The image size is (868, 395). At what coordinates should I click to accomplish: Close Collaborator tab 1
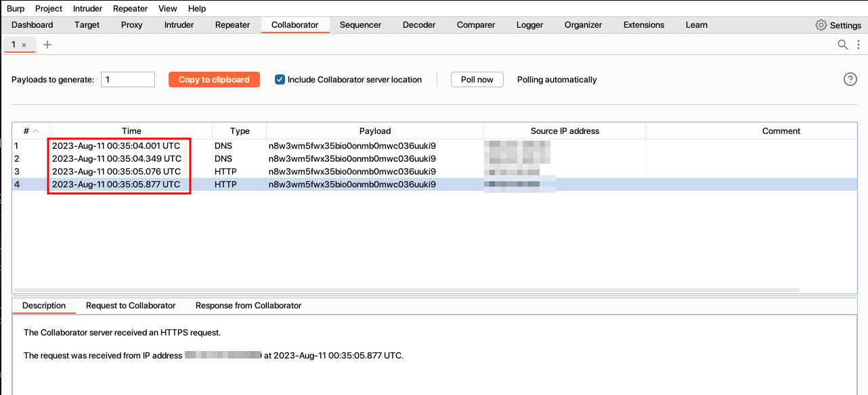click(24, 45)
